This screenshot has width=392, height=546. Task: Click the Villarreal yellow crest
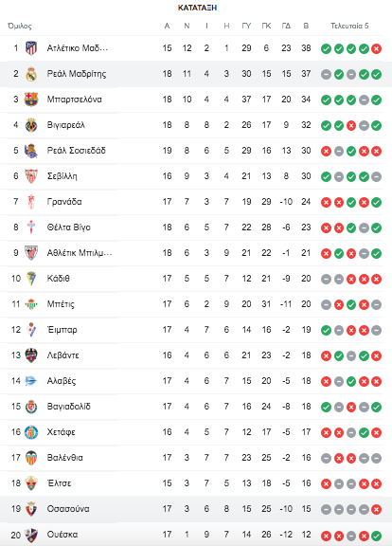(31, 125)
